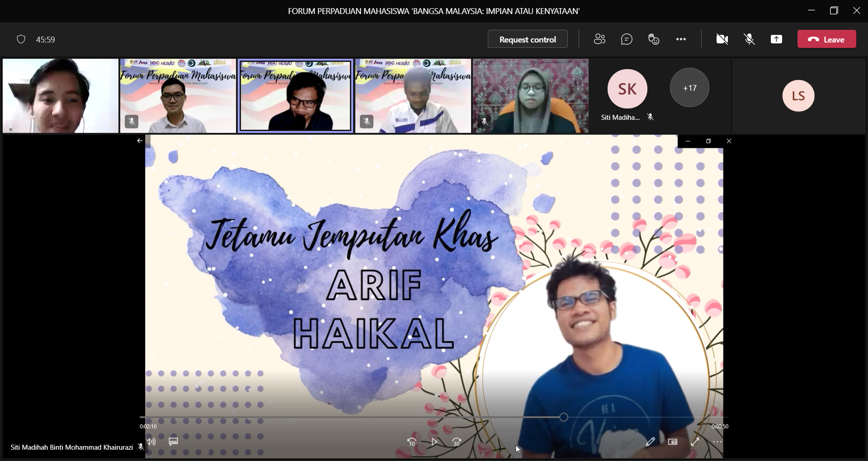Open the captions or subtitles icon
The image size is (868, 461).
tap(173, 442)
